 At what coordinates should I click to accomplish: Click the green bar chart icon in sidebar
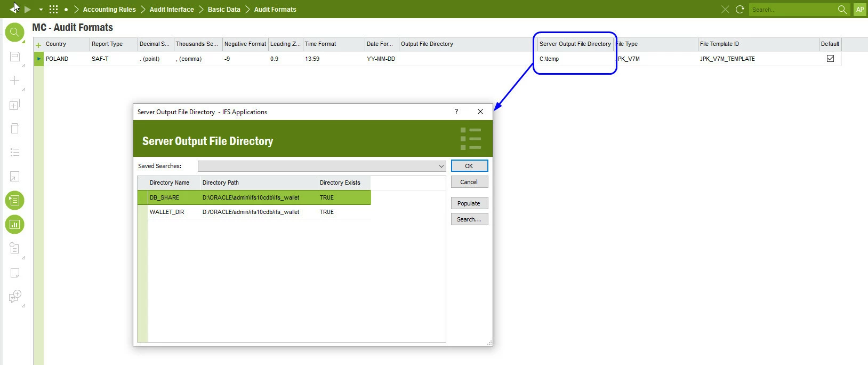coord(15,225)
